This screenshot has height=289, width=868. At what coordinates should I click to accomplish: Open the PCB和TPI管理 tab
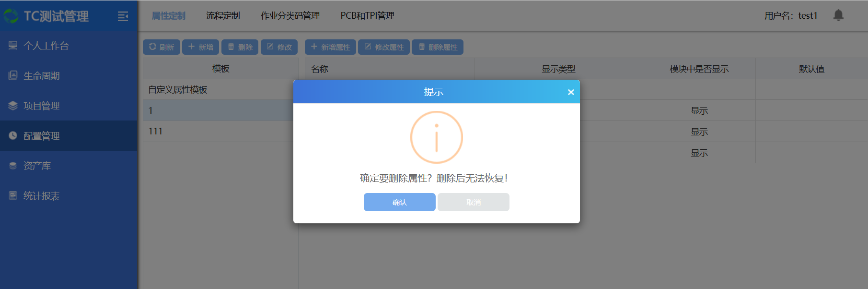click(367, 16)
